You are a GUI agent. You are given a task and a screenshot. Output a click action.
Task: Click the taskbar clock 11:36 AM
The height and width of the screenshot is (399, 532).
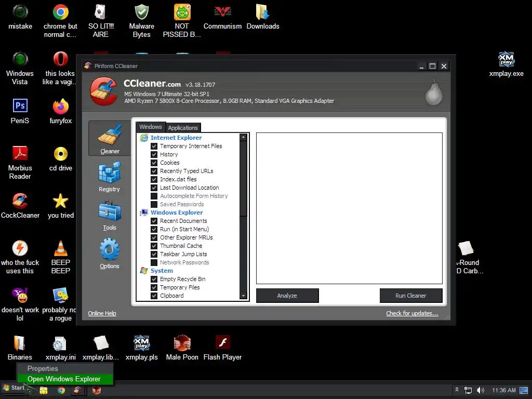click(504, 390)
